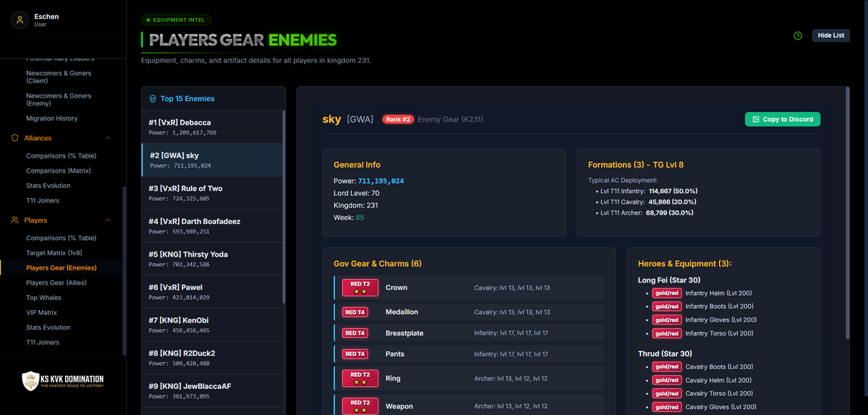Open Players Gear (Allies)

pos(56,283)
